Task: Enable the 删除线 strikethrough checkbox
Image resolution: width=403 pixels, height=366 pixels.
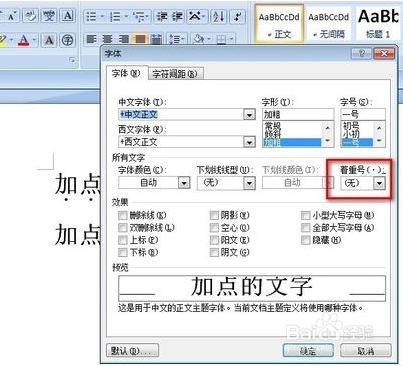Action: 123,215
